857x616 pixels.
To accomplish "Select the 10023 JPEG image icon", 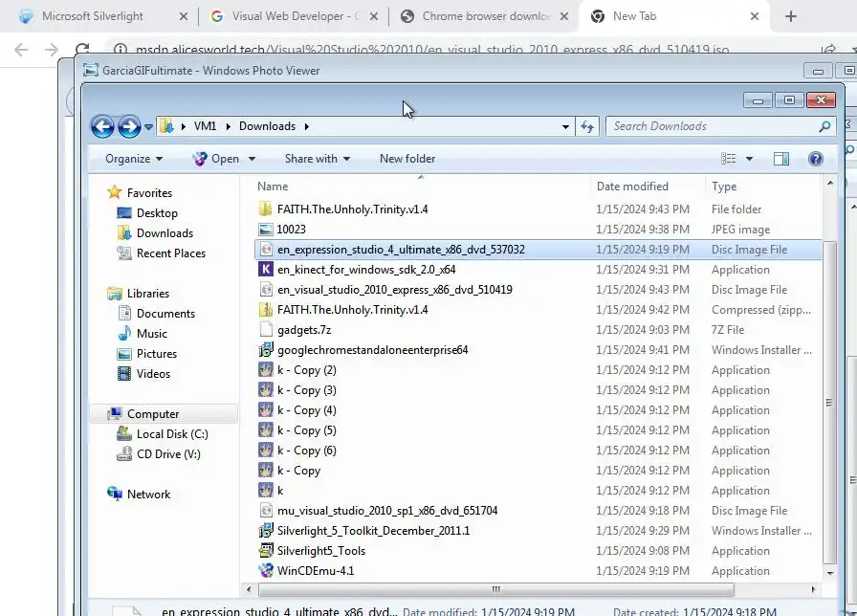I will click(266, 230).
